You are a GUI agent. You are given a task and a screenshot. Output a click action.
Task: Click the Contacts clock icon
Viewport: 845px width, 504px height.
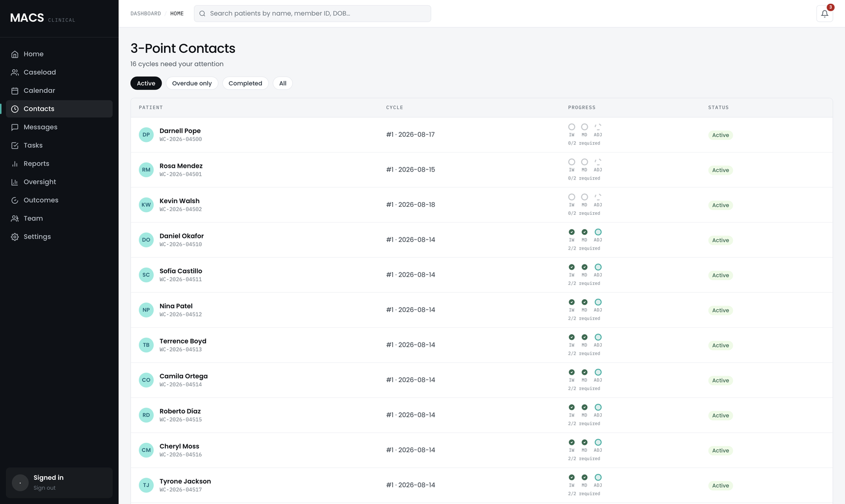coord(15,109)
